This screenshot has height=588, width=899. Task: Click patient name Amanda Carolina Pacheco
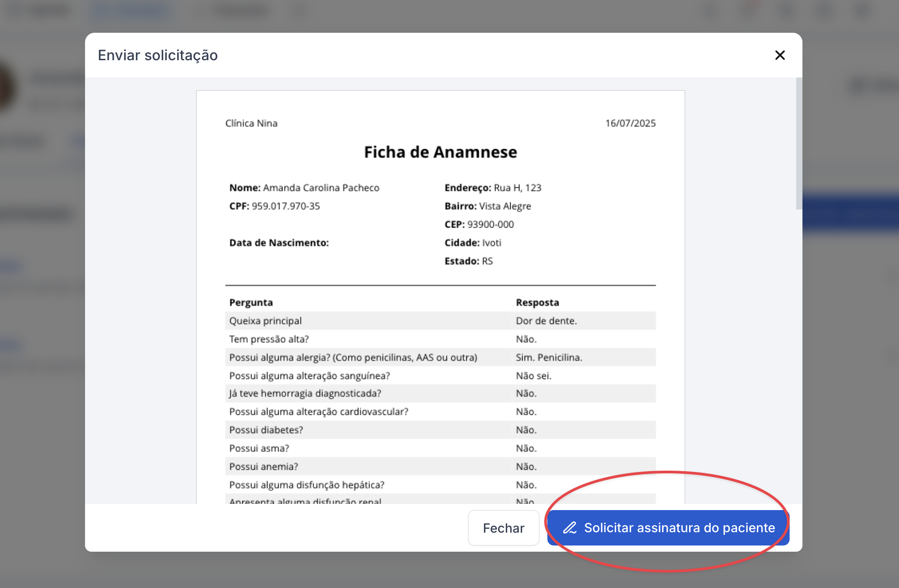321,188
